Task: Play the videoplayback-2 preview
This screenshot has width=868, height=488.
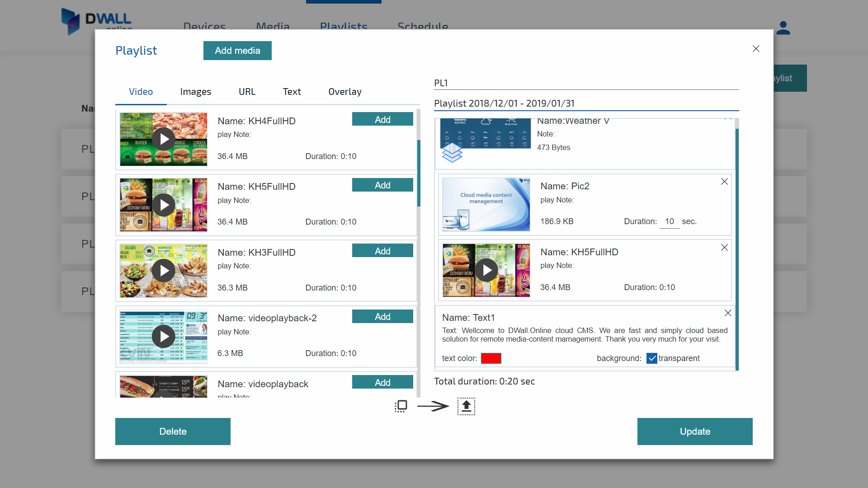Action: (164, 337)
